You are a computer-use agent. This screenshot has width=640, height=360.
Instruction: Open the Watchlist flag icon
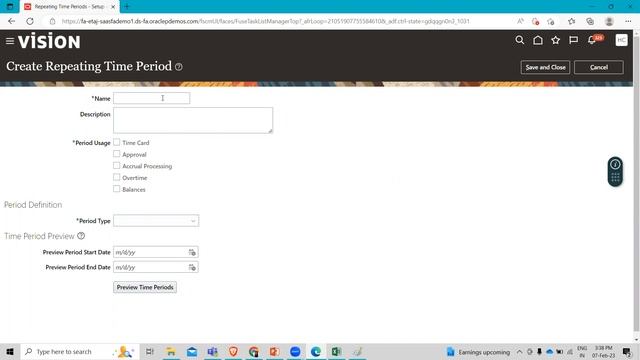(573, 40)
